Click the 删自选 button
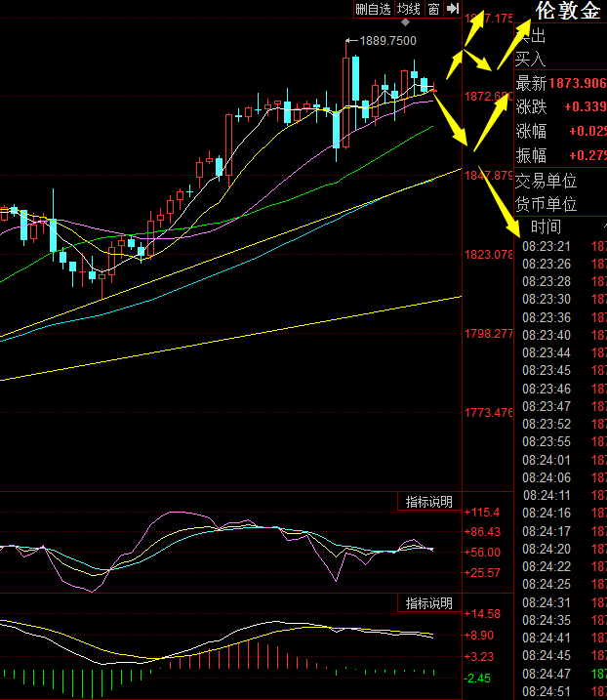607x700 pixels. pos(374,9)
